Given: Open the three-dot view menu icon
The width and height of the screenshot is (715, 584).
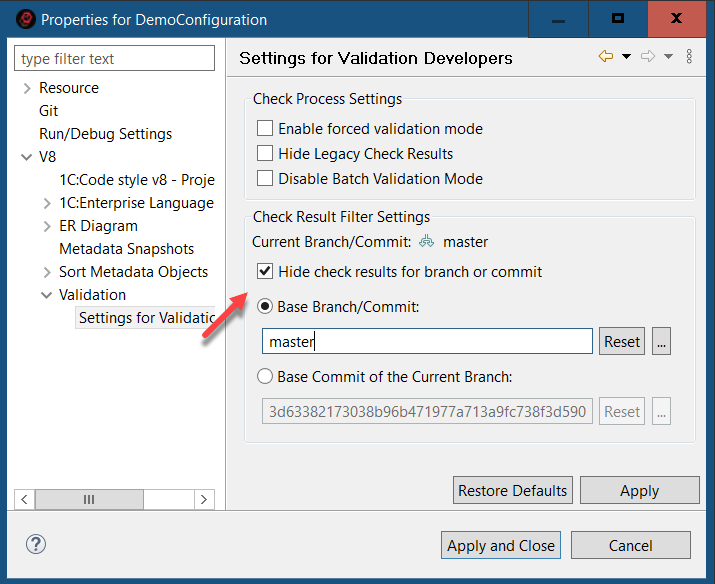Looking at the screenshot, I should (689, 57).
